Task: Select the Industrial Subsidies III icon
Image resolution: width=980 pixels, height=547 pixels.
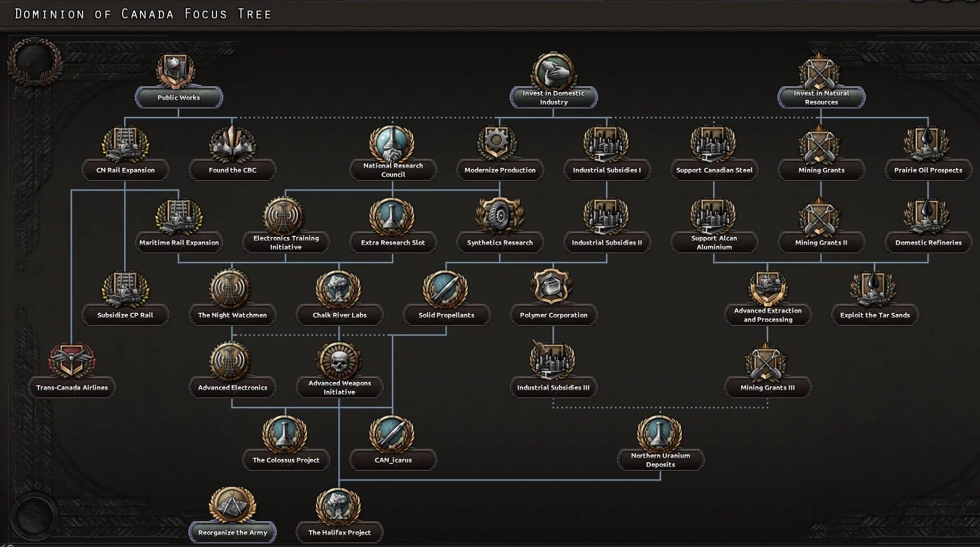Action: click(553, 361)
